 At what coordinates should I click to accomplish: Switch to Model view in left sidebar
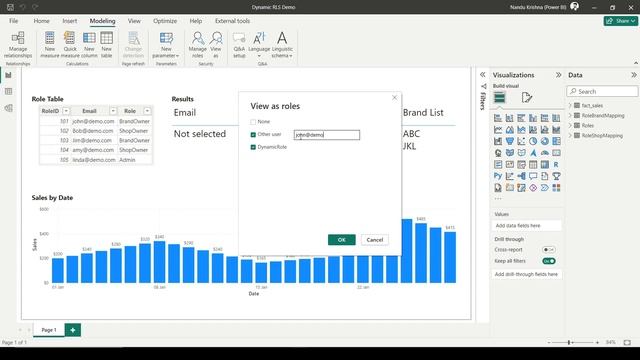(8, 108)
